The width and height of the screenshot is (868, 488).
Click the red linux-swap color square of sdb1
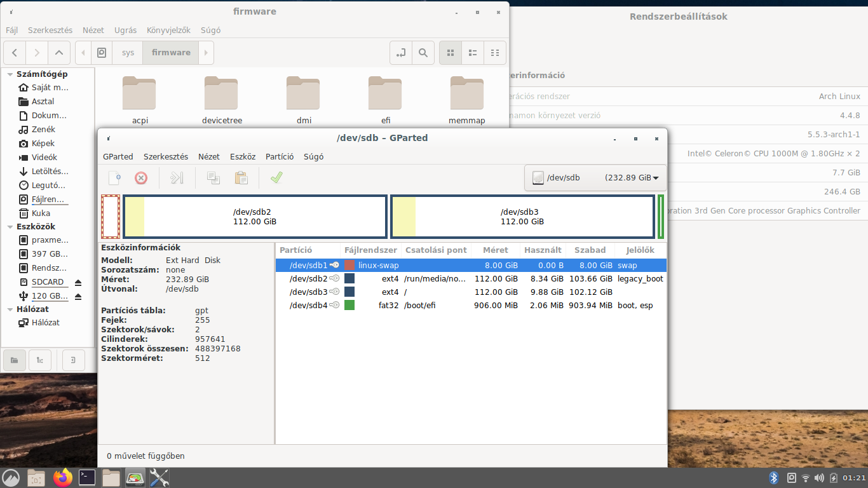[x=349, y=266]
